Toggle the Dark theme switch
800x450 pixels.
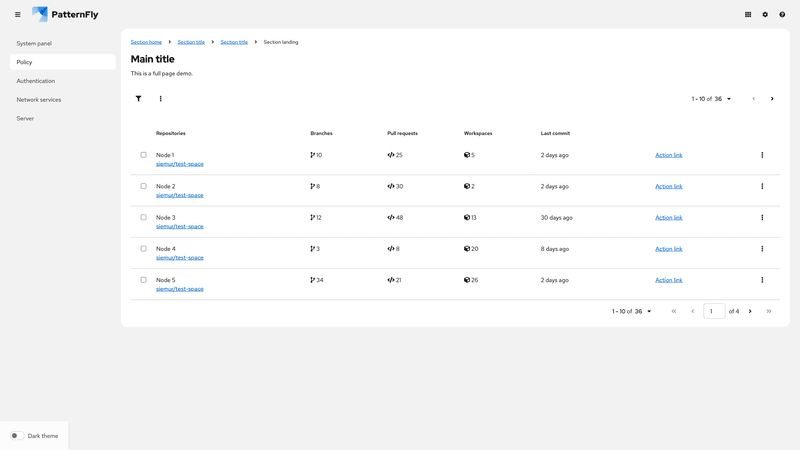point(17,436)
